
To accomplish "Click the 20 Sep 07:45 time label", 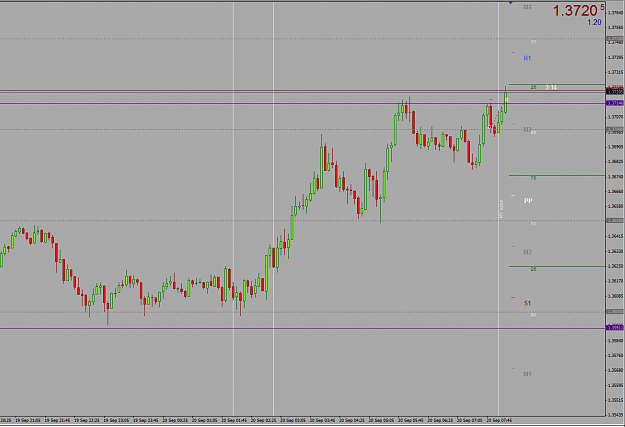I will click(x=499, y=420).
